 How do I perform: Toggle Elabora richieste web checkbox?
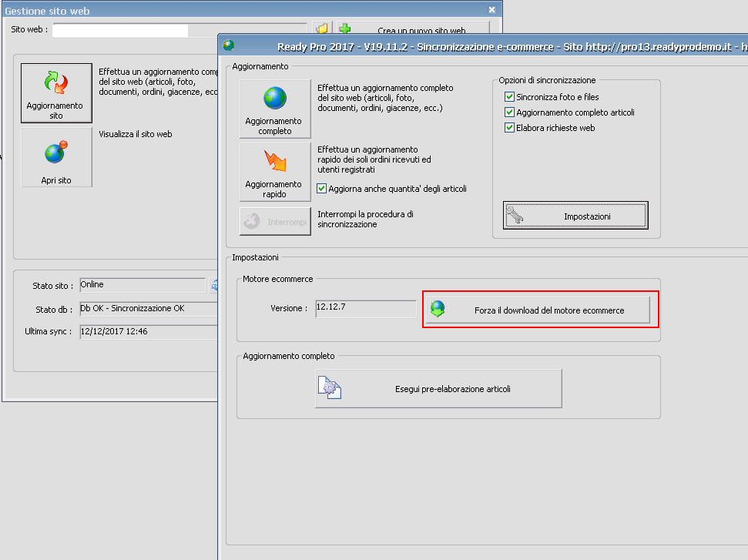point(509,128)
